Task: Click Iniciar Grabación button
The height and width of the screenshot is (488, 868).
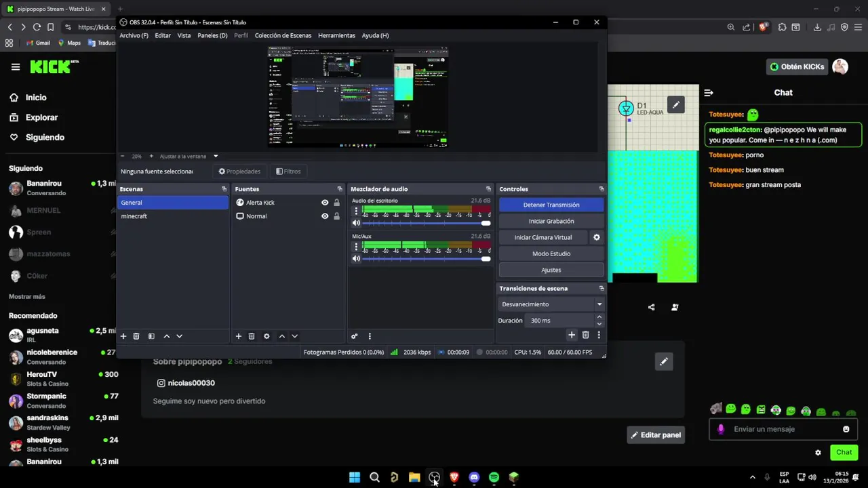Action: click(551, 221)
